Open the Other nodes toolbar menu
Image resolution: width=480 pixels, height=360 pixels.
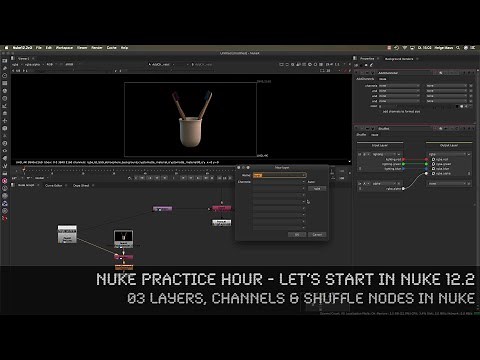(5, 173)
